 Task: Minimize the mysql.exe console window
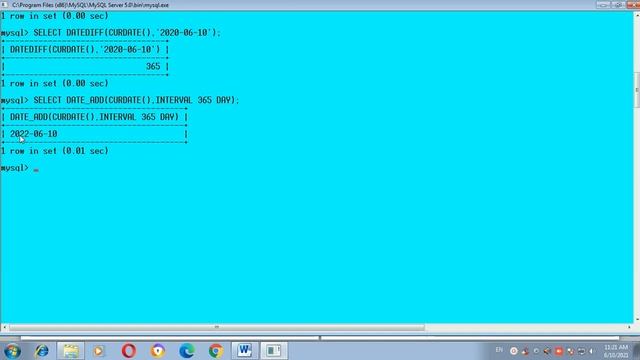pyautogui.click(x=603, y=5)
